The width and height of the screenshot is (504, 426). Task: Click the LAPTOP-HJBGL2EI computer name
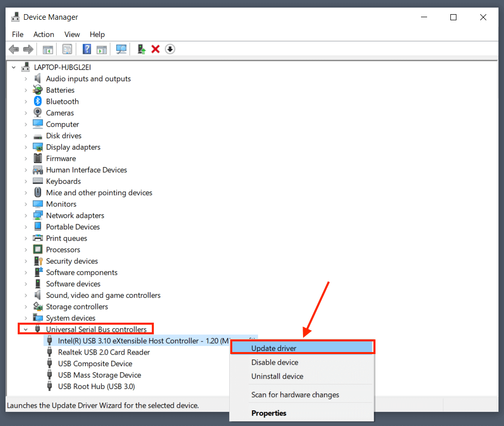(62, 67)
